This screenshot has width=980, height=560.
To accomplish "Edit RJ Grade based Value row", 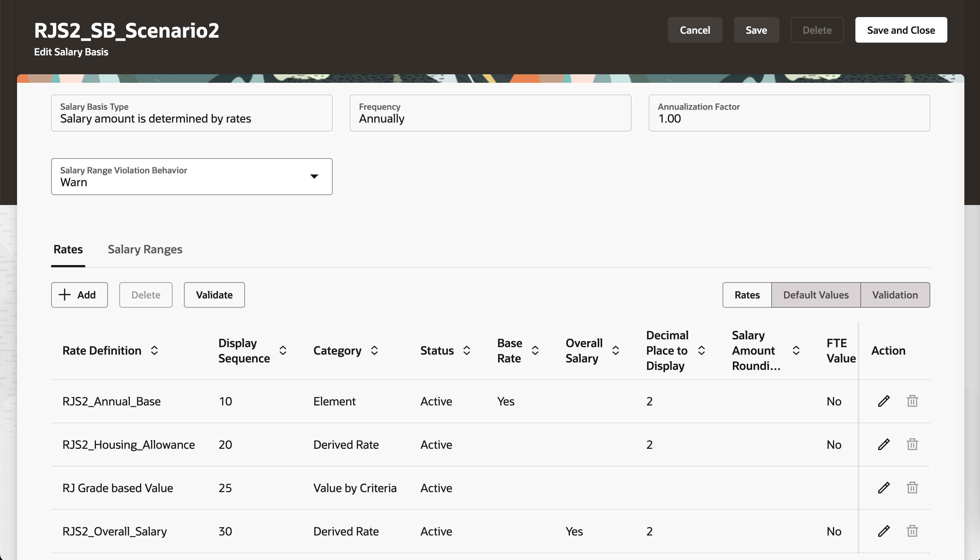I will (x=883, y=488).
